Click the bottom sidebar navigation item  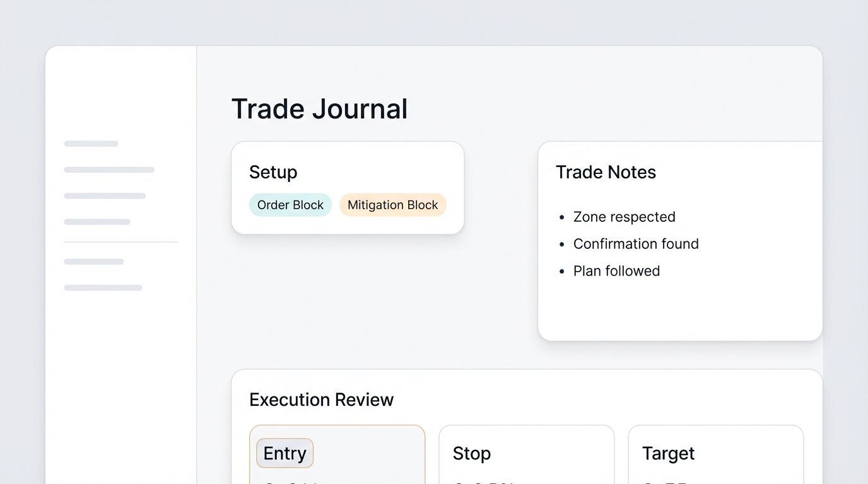pos(103,287)
